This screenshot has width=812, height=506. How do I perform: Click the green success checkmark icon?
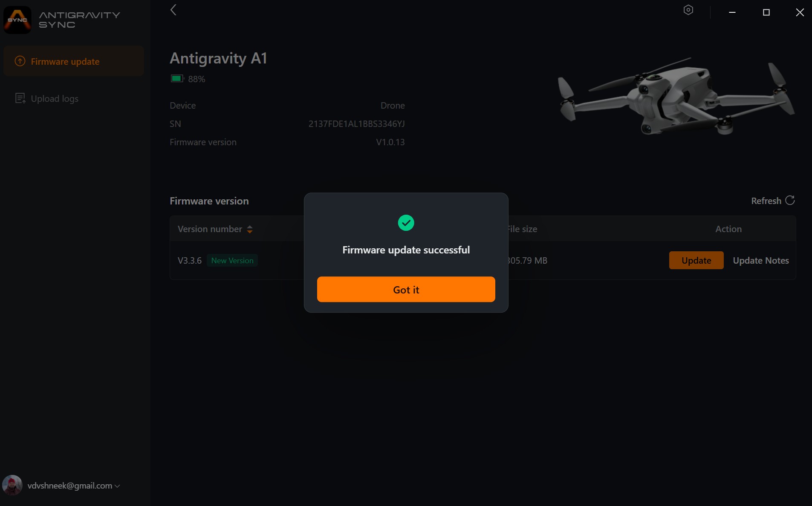point(406,223)
